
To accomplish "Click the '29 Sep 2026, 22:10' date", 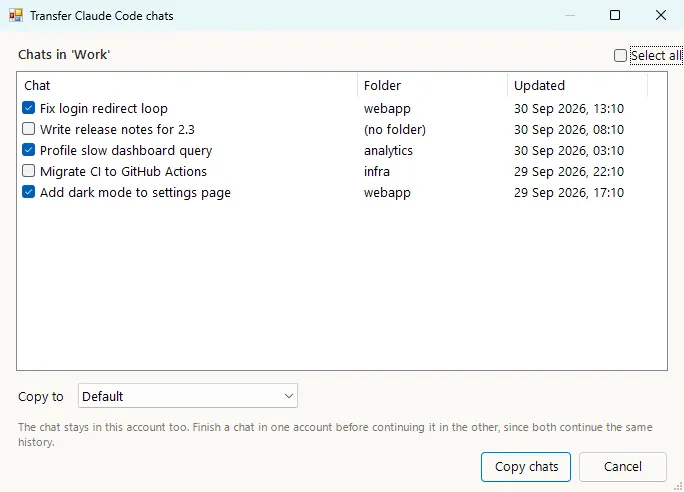I will click(569, 171).
